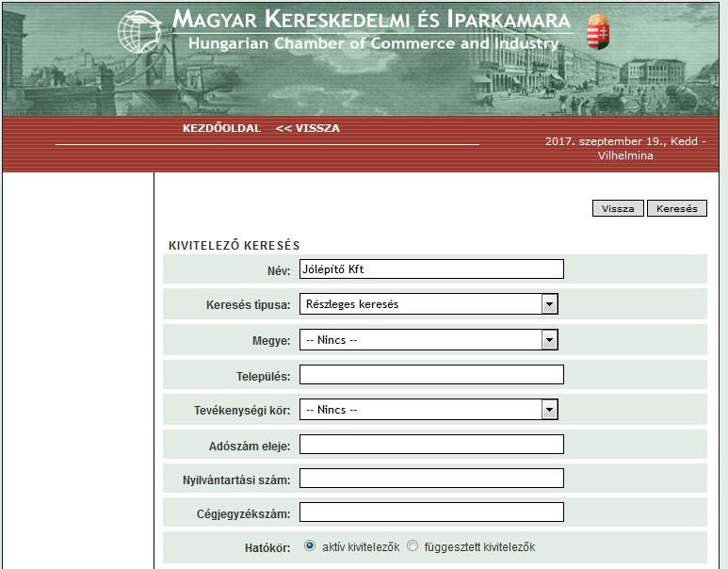The image size is (728, 569).
Task: Select the függesztett kivitelezők radio button
Action: click(413, 545)
